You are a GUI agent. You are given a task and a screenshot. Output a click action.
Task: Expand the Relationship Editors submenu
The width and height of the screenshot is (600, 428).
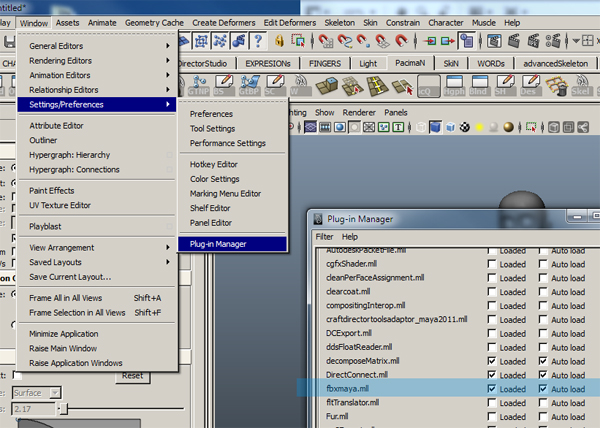(96, 90)
